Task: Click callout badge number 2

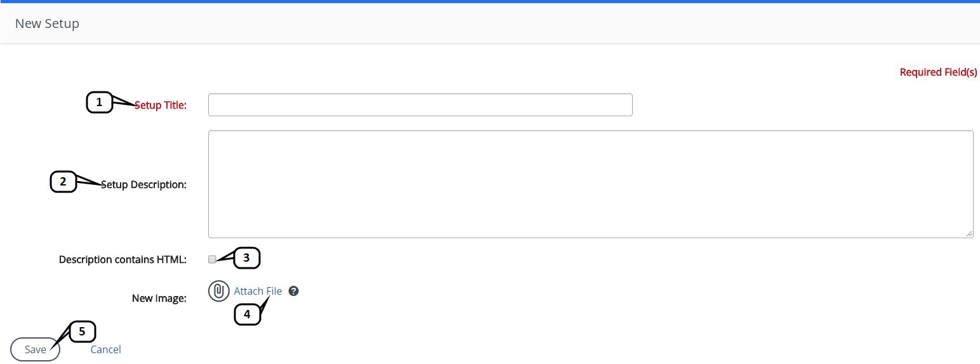Action: (x=63, y=182)
